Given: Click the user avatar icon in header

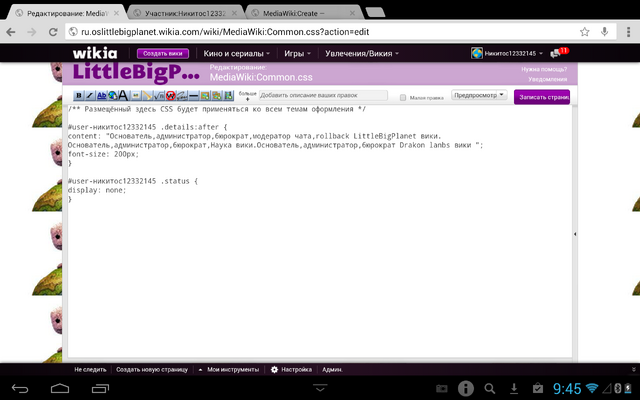Looking at the screenshot, I should tap(476, 53).
